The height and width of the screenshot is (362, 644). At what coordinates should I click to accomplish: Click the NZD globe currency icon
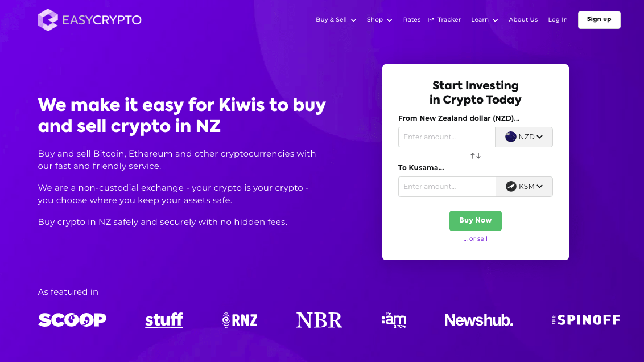tap(510, 137)
